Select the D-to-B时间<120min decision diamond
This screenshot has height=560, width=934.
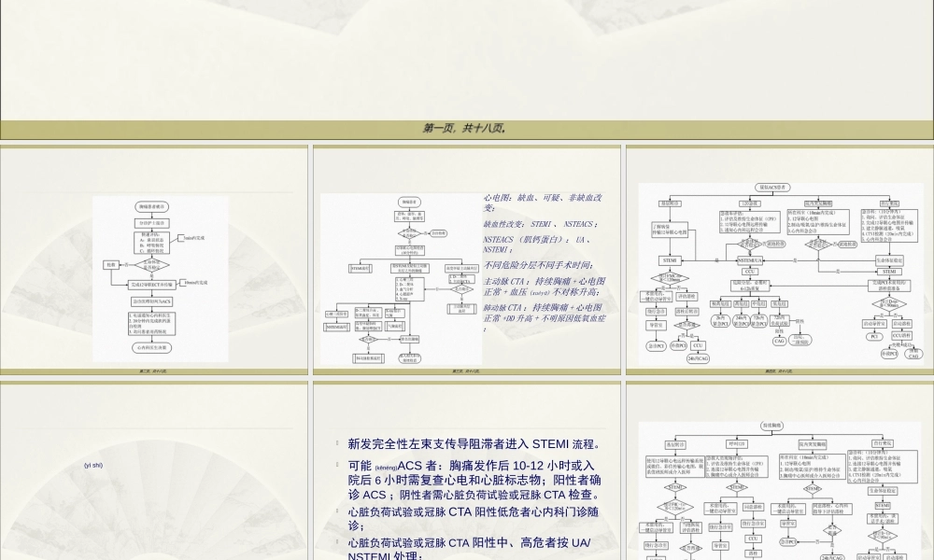pos(668,277)
